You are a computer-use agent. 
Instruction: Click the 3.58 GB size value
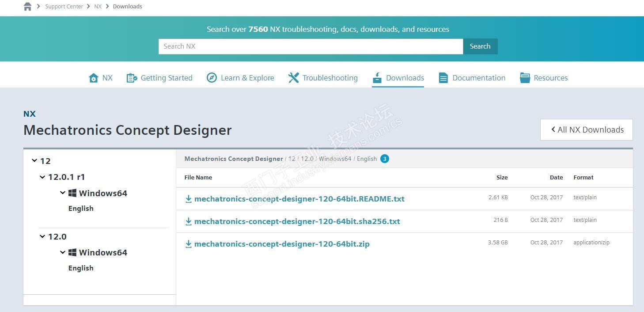point(498,243)
